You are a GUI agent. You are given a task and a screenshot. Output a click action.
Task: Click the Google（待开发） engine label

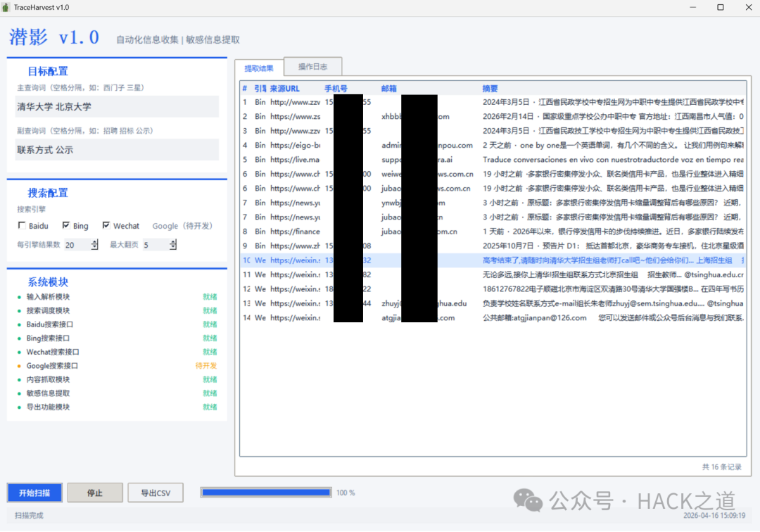click(182, 226)
